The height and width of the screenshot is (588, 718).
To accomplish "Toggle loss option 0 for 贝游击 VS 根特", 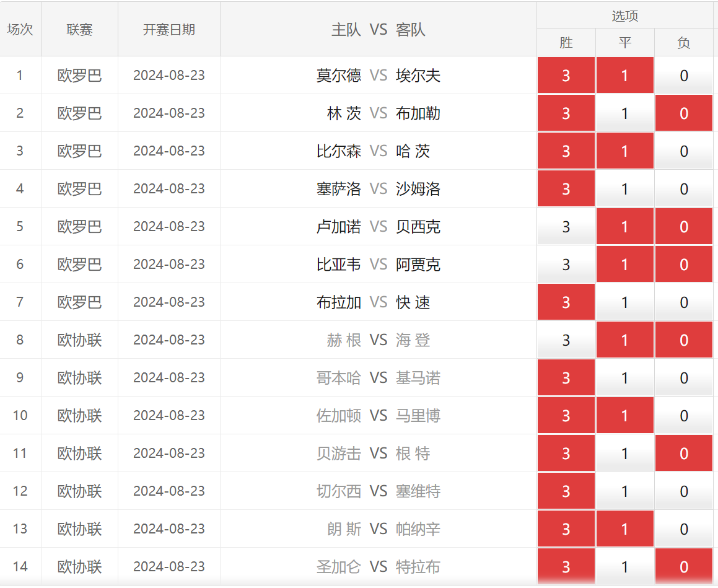I will tap(684, 453).
